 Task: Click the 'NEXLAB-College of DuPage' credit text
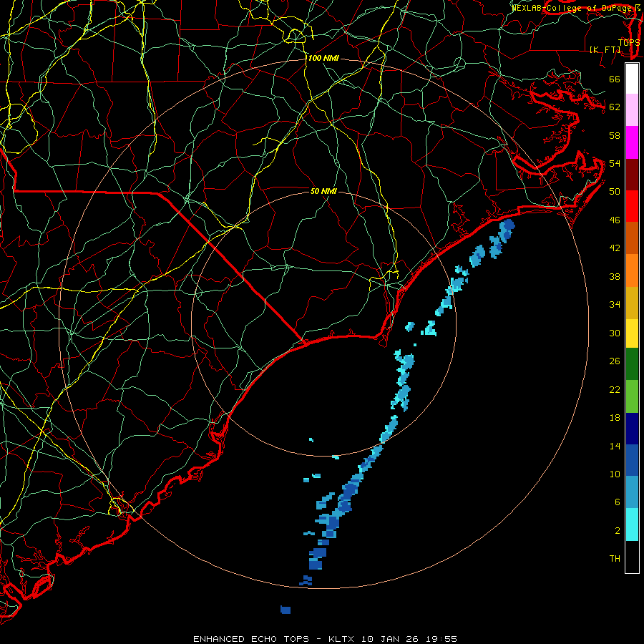click(572, 8)
